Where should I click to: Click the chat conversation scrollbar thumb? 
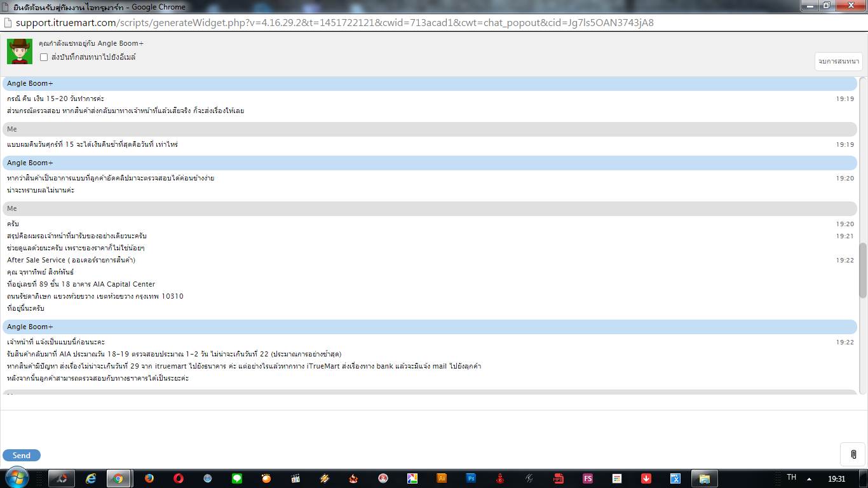coord(863,269)
